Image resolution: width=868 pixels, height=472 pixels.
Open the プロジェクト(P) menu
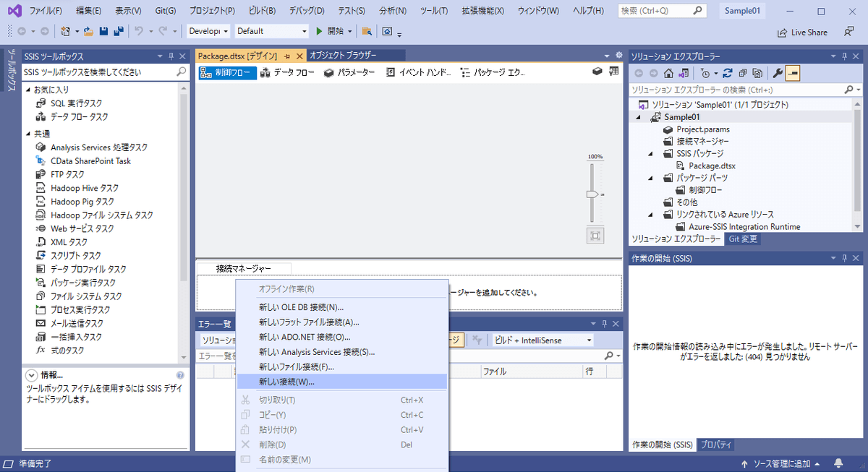click(x=212, y=11)
